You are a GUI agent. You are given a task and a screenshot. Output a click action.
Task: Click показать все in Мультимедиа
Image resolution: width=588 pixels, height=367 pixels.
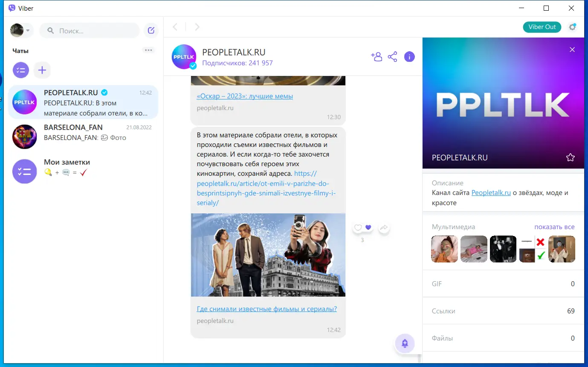[x=554, y=227]
